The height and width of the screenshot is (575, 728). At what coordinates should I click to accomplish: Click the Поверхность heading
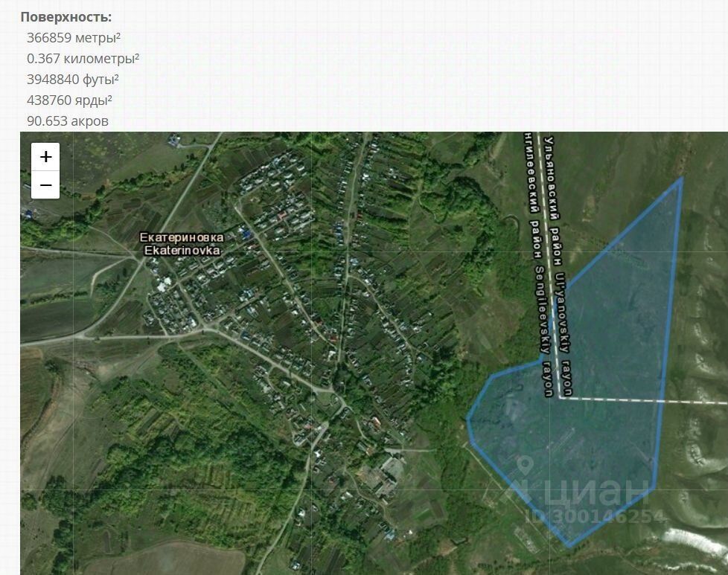66,16
